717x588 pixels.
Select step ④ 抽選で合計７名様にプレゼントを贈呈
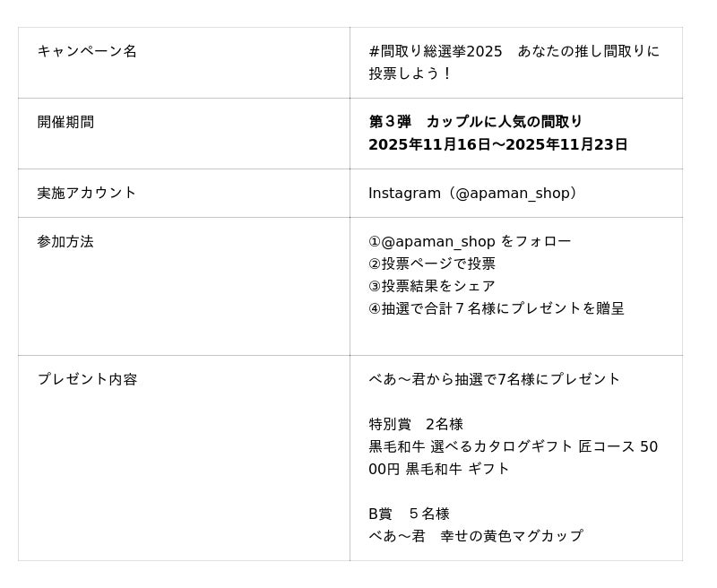pyautogui.click(x=497, y=308)
